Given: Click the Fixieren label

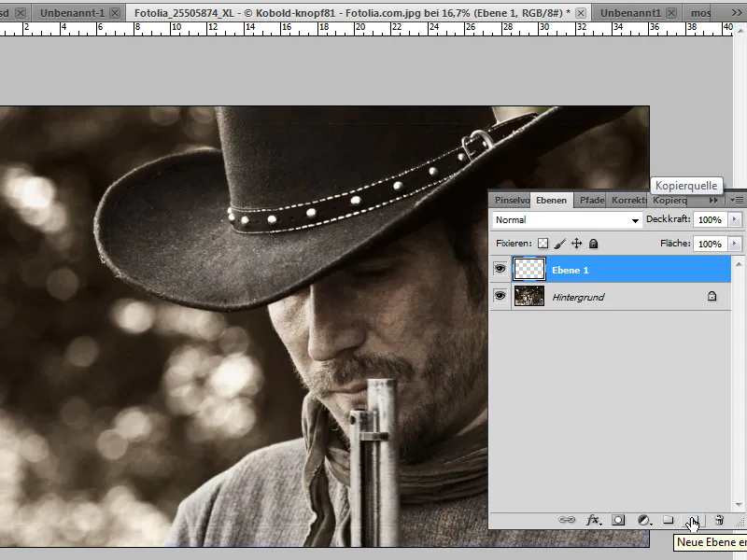Looking at the screenshot, I should [x=514, y=244].
